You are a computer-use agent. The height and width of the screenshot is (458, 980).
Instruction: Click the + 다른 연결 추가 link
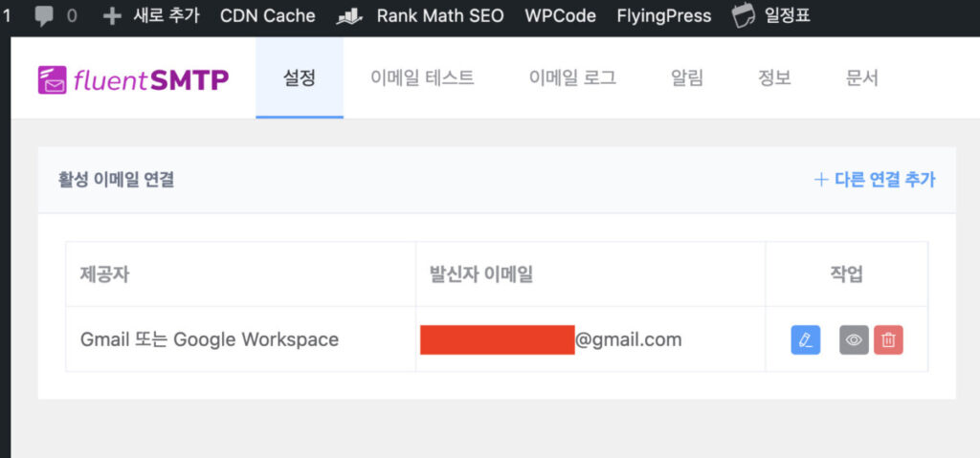coord(875,180)
